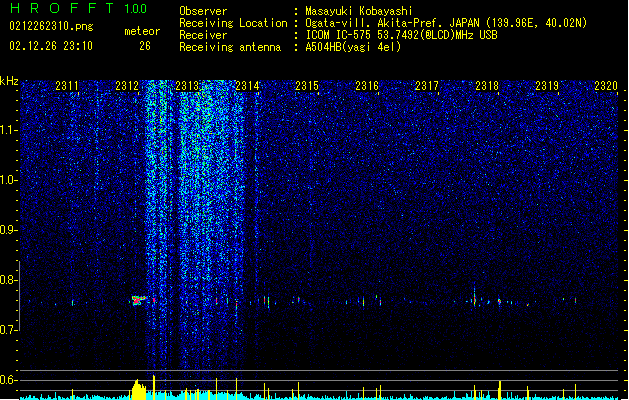Click time marker 2314
This screenshot has width=629, height=400.
pyautogui.click(x=247, y=85)
